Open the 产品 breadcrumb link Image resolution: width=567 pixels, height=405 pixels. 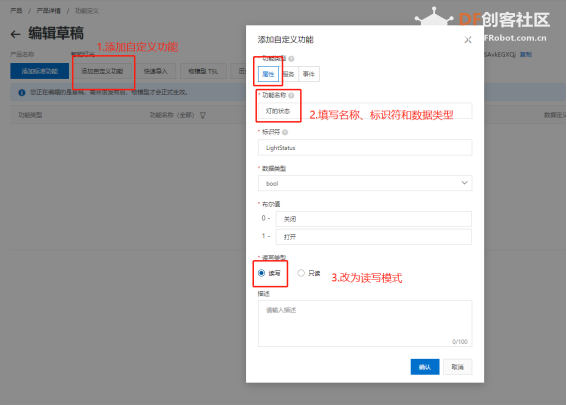16,11
